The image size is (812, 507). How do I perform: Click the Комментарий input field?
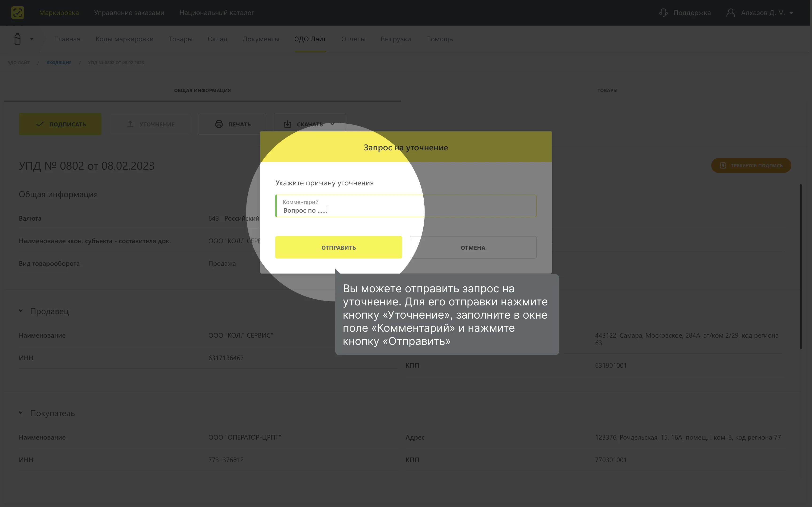(x=406, y=206)
